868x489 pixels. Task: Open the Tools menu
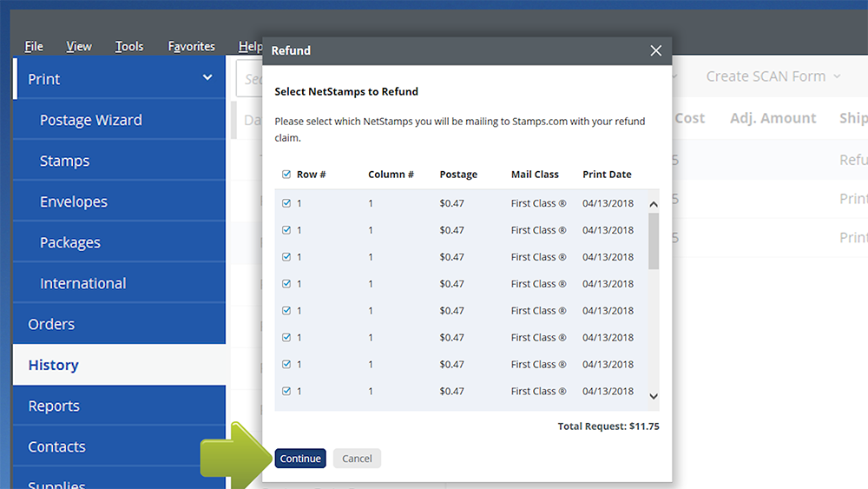pyautogui.click(x=129, y=46)
